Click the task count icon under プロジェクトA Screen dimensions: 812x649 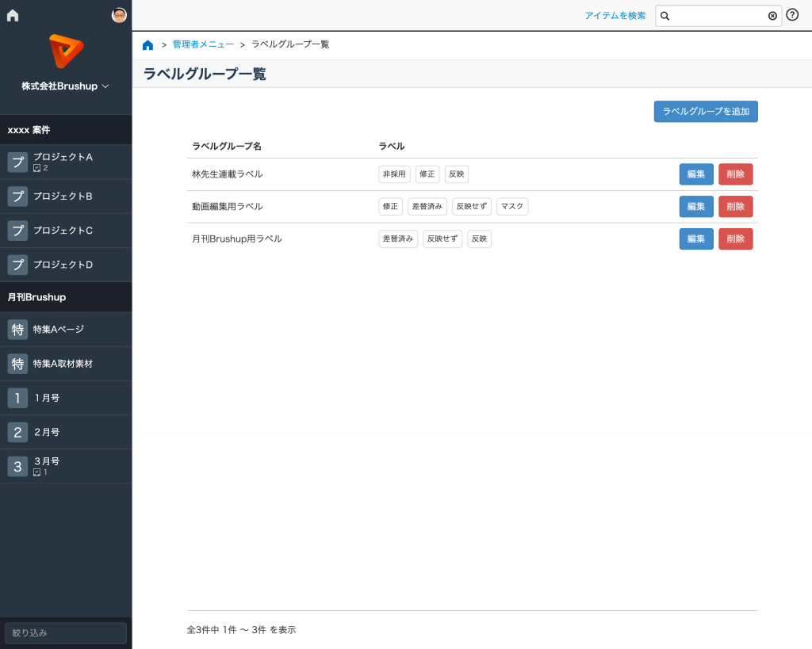pos(36,168)
